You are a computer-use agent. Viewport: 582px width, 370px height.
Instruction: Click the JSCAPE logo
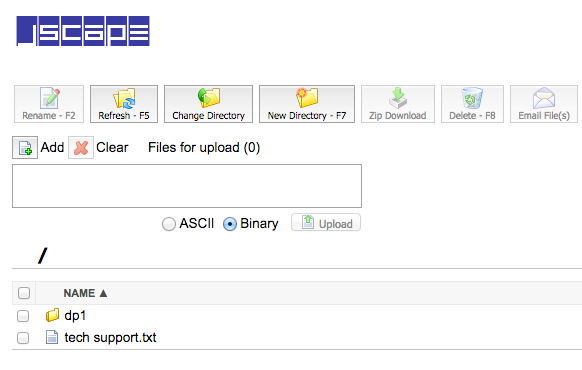[x=83, y=31]
